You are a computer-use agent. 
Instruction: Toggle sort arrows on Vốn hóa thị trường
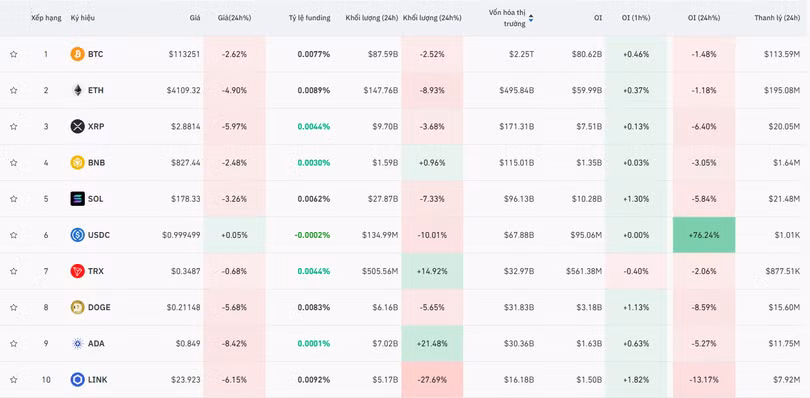tap(531, 18)
